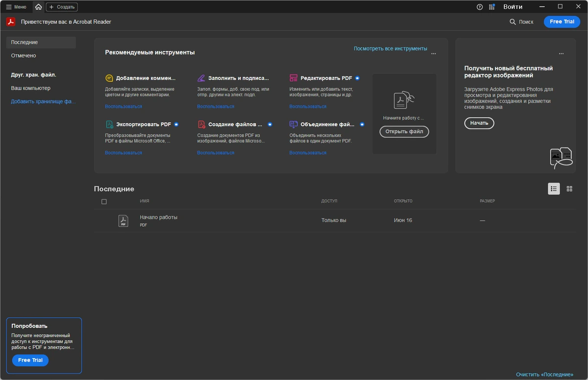
Task: Sort by ДОСТУП column header
Action: 329,201
